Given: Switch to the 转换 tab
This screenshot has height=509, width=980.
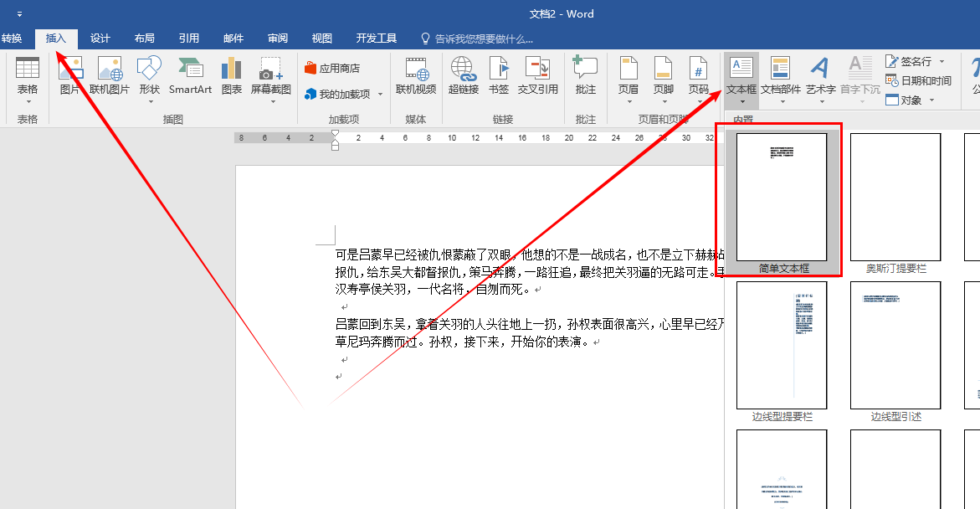Looking at the screenshot, I should pos(12,39).
